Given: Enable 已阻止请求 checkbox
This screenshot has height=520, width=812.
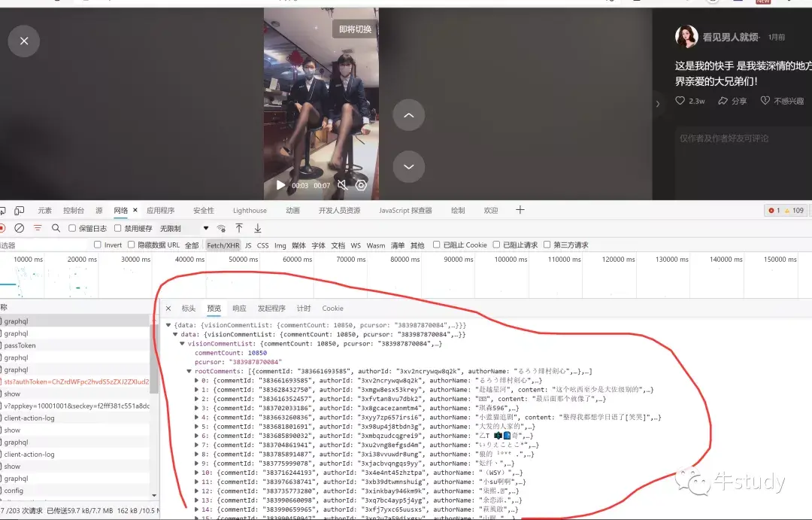Looking at the screenshot, I should point(496,245).
